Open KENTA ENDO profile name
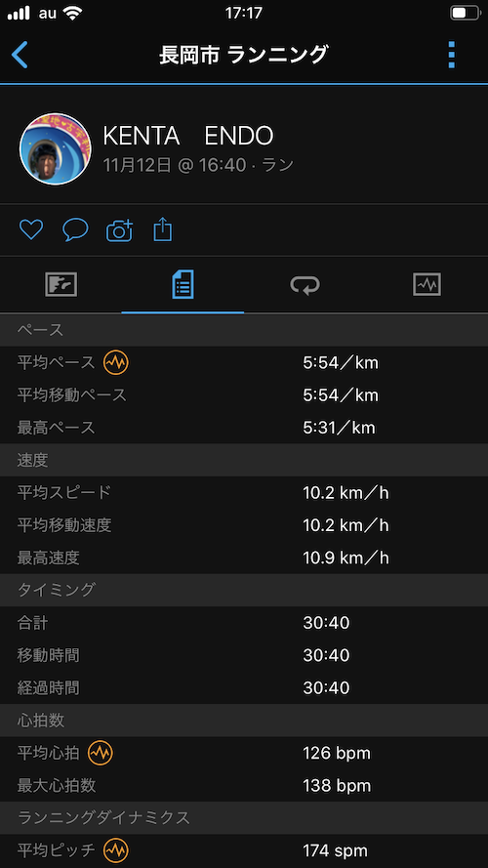 tap(188, 136)
